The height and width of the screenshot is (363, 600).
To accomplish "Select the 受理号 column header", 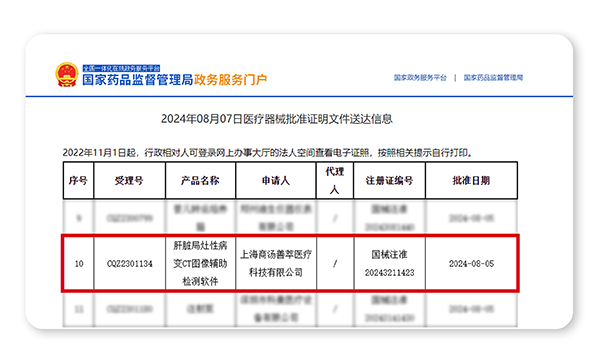I will coord(129,181).
